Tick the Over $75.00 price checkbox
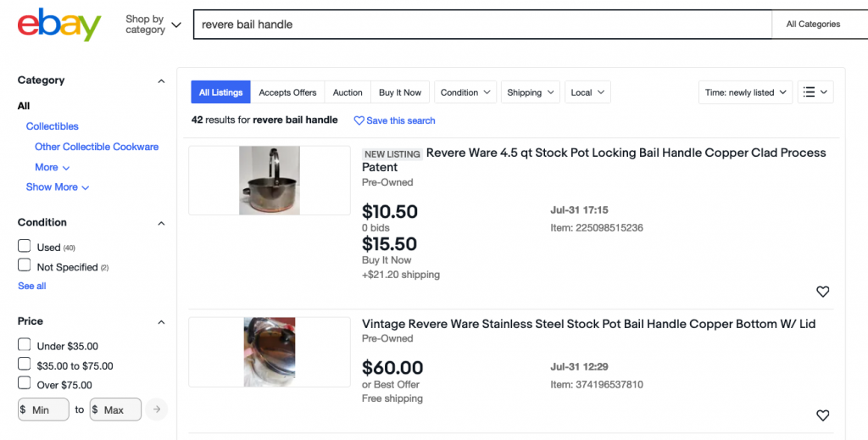The image size is (868, 440). (25, 383)
